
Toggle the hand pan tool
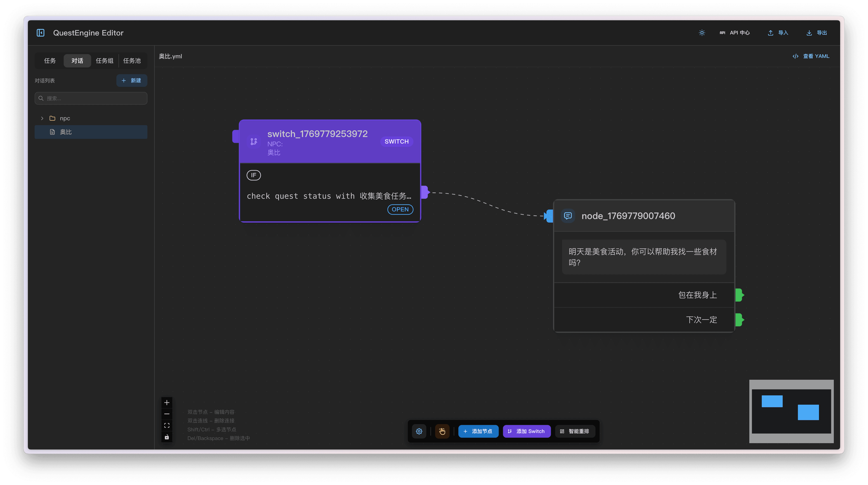442,431
